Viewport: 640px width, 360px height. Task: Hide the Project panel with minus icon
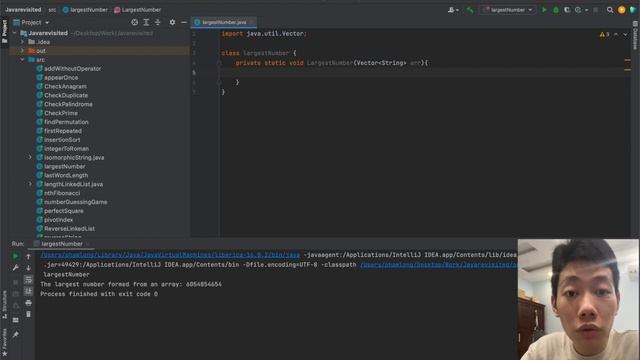(x=184, y=22)
